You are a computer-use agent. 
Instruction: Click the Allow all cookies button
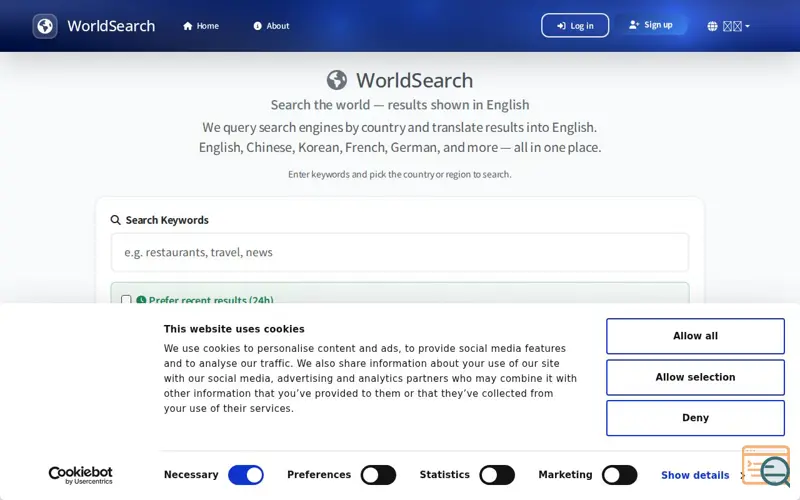point(695,336)
